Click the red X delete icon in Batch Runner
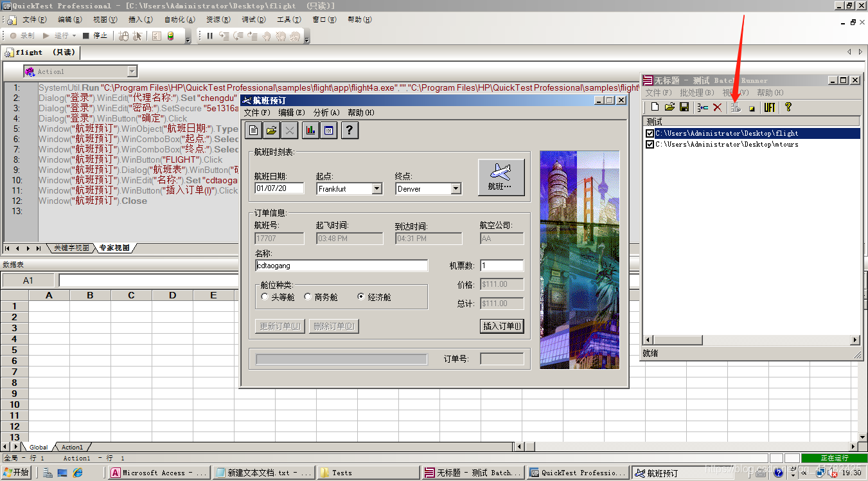 coord(716,107)
